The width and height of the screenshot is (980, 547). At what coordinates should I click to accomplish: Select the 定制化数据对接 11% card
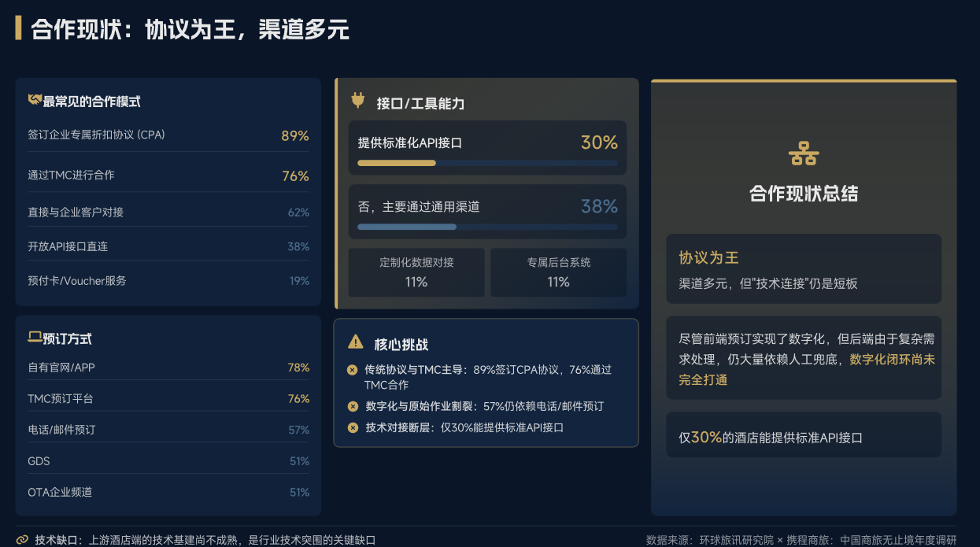416,272
